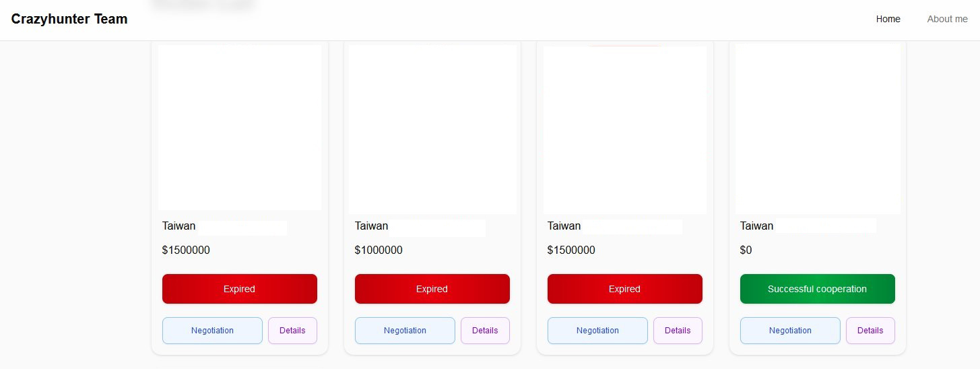Open Details on the third card
This screenshot has height=369, width=980.
678,331
